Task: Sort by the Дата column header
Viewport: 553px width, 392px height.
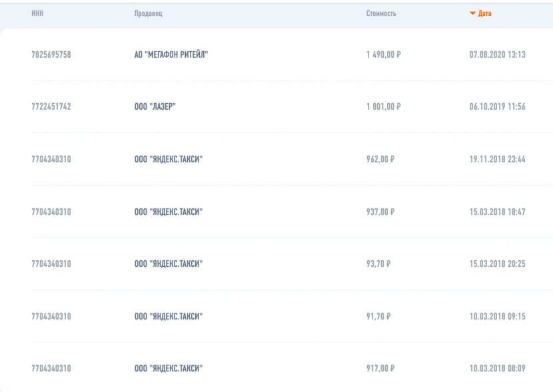Action: pos(484,14)
